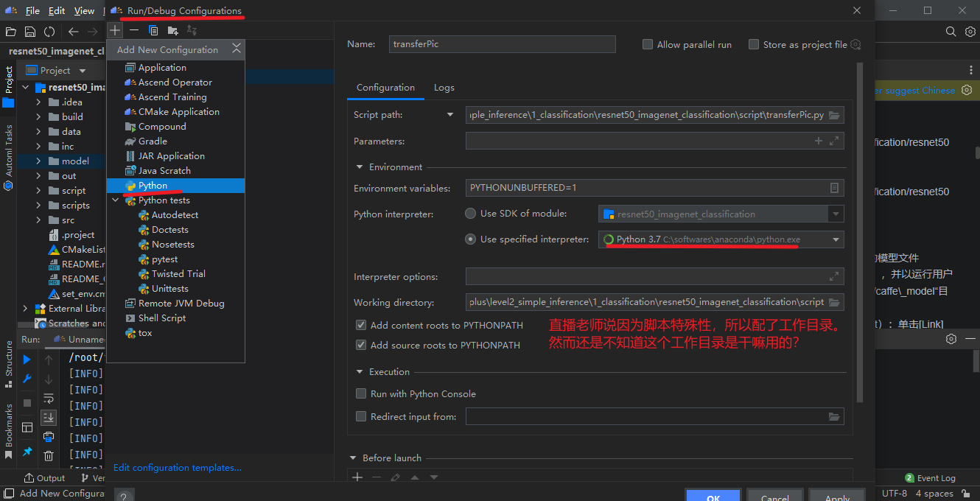
Task: Open the Event Log panel
Action: (x=930, y=478)
